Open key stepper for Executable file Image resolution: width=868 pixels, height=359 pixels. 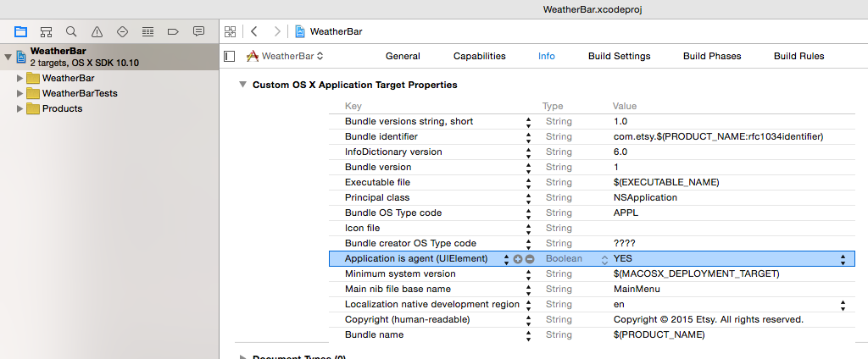coord(529,183)
